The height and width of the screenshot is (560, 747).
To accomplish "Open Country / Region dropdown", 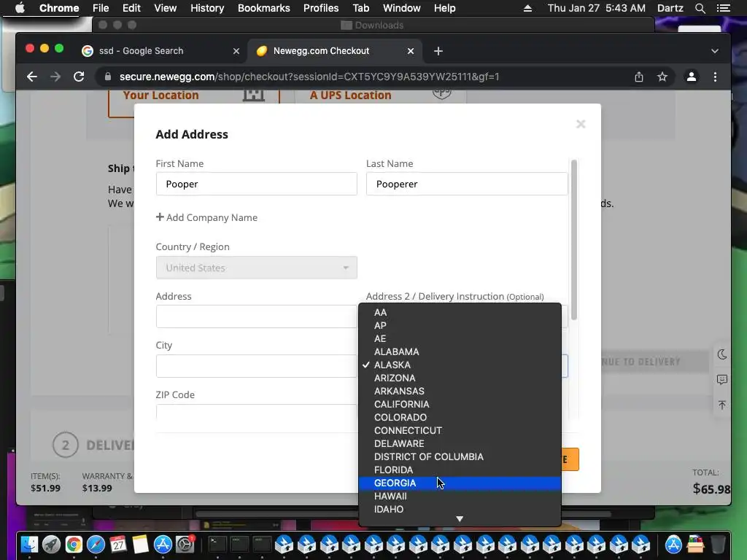I will 256,268.
